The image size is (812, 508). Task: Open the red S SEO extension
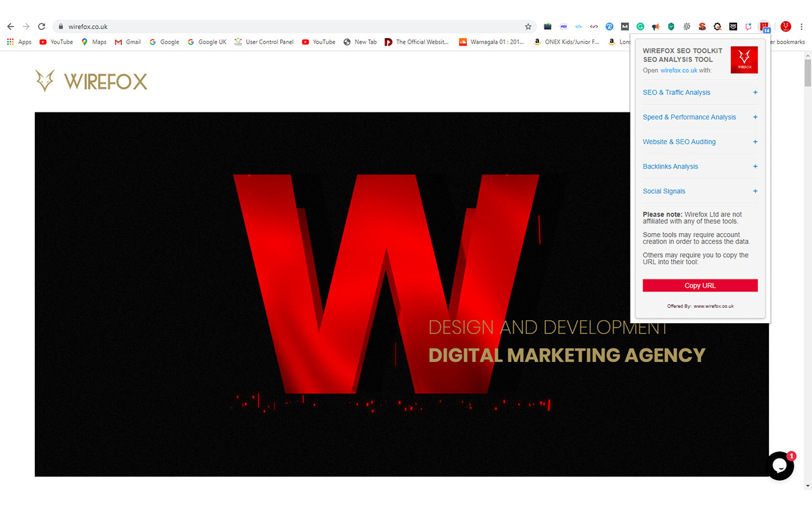point(702,27)
